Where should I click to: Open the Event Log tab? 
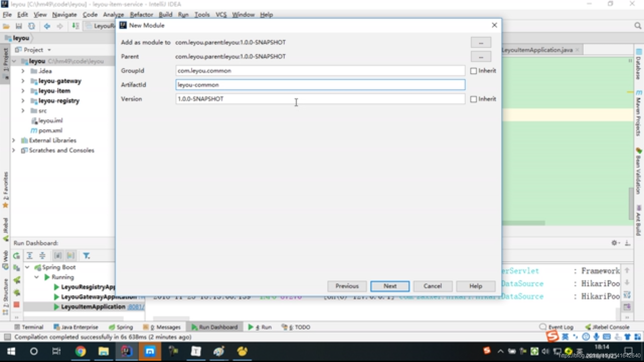coord(557,327)
